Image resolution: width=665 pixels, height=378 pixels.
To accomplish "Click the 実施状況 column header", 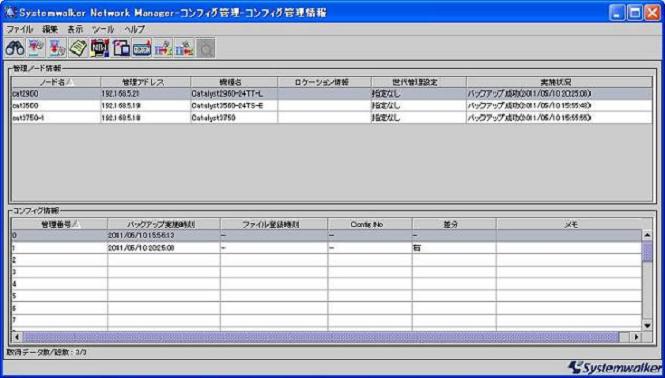I will coord(559,82).
